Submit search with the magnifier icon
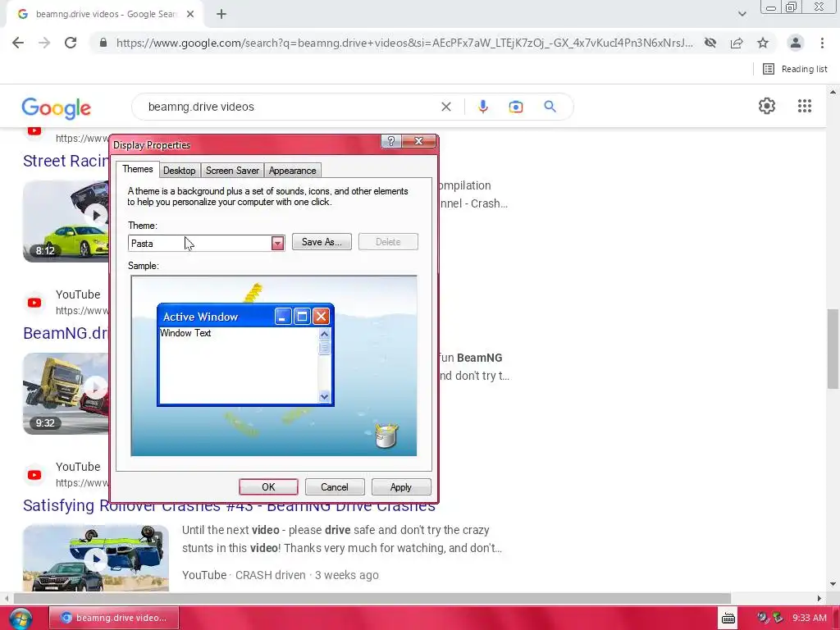 [x=550, y=107]
